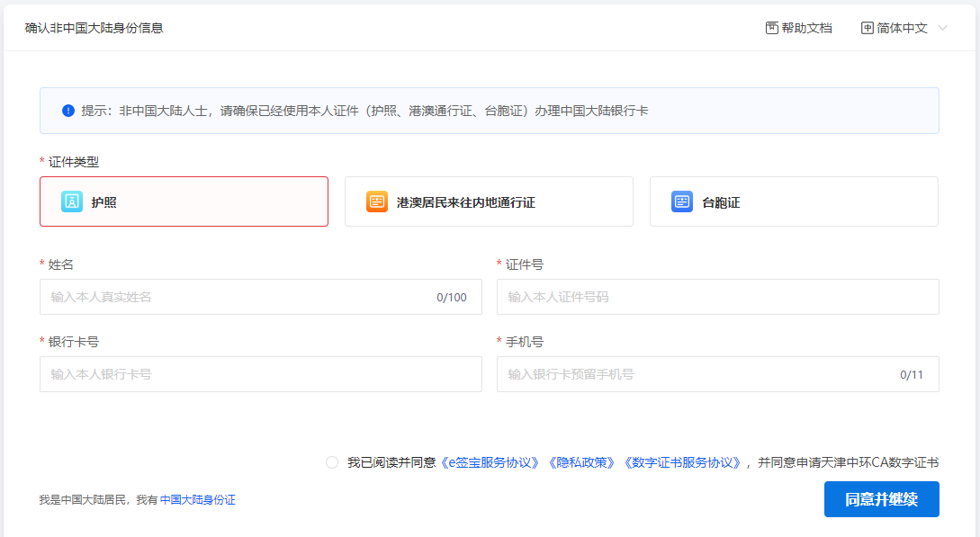Click the orange 港澳通行证 card icon

click(x=377, y=201)
